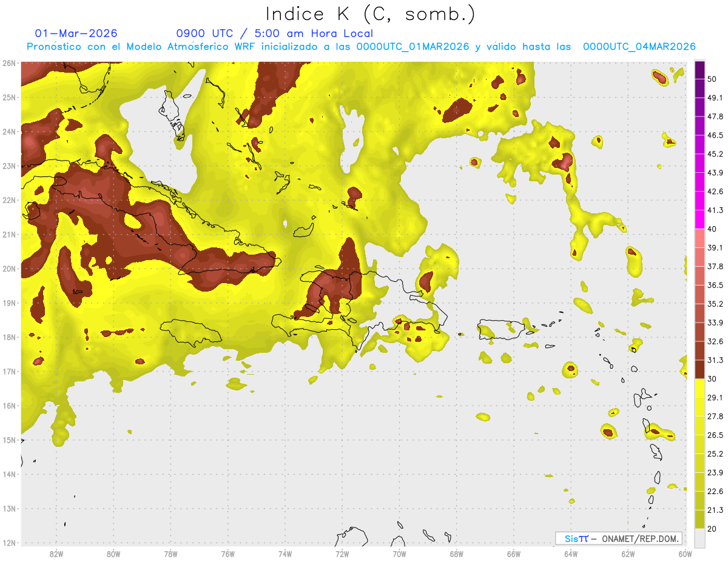Click the '68W' longitude label
728x562 pixels.
[457, 554]
